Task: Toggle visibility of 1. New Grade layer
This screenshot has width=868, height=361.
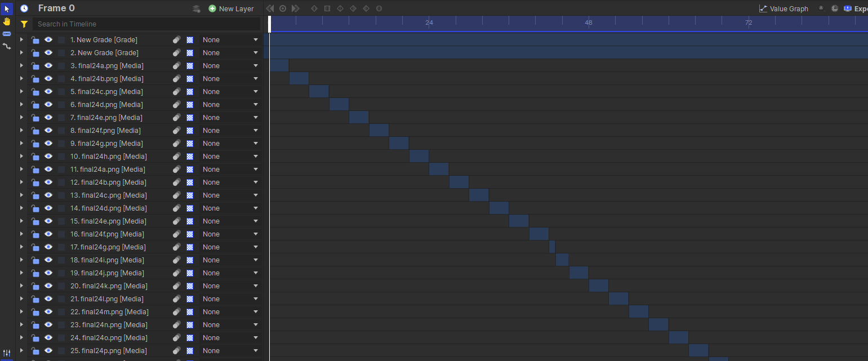Action: [48, 40]
